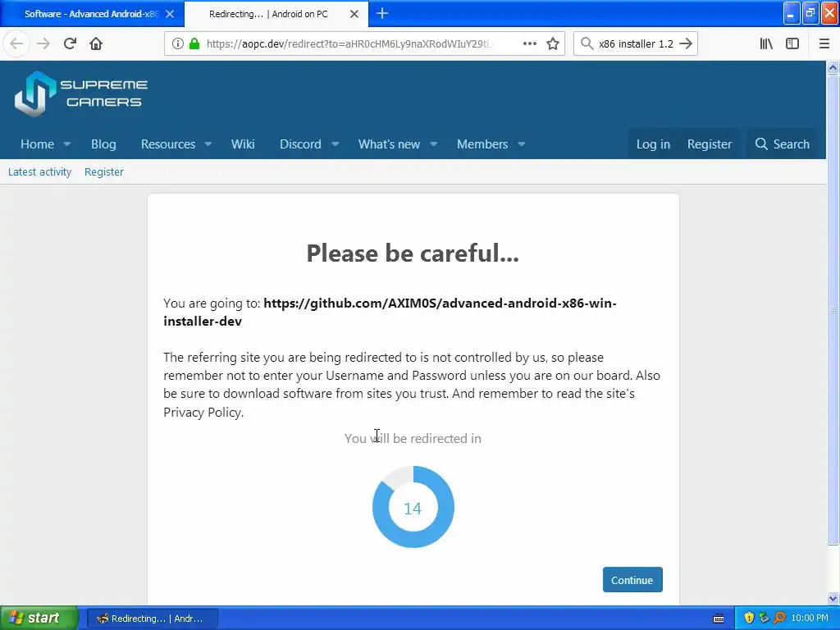Viewport: 840px width, 630px height.
Task: Close the Software - Advanced Android-x86 tab
Action: (x=169, y=14)
